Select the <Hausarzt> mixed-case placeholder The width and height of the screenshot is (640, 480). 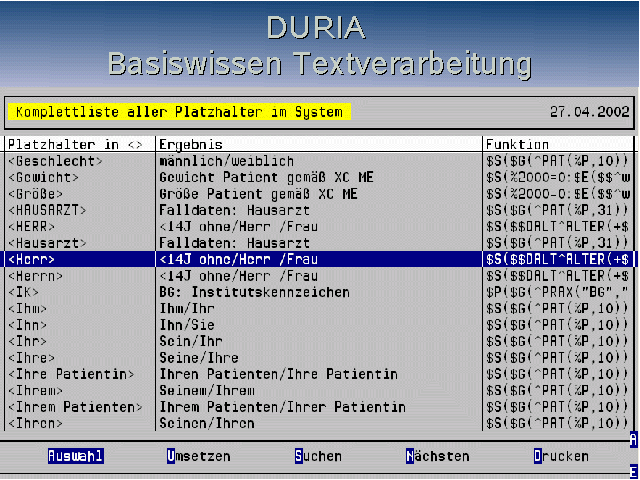click(x=47, y=243)
